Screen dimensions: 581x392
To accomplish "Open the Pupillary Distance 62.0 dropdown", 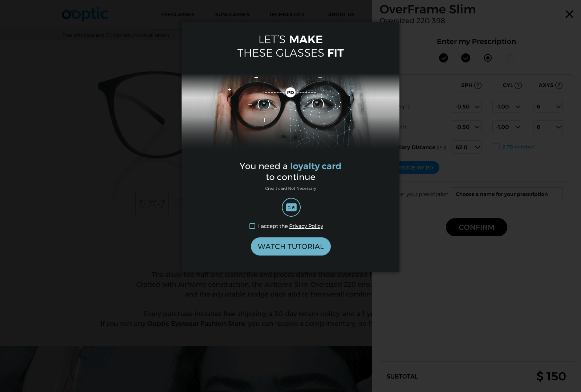I will (467, 147).
